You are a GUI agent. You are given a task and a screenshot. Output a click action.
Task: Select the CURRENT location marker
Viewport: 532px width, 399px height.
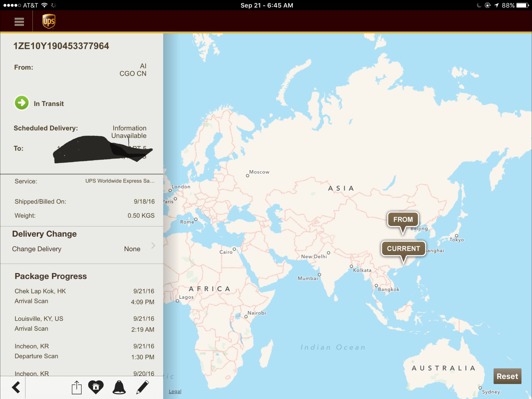[403, 249]
